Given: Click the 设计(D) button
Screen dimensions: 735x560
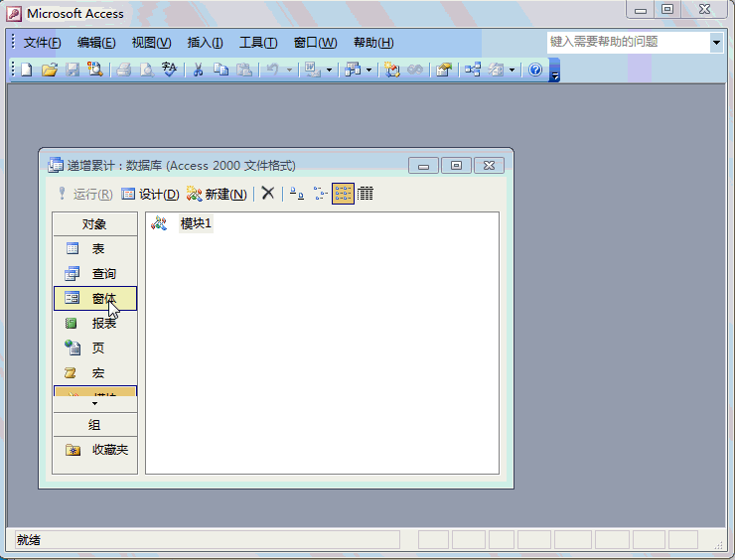Looking at the screenshot, I should 150,194.
